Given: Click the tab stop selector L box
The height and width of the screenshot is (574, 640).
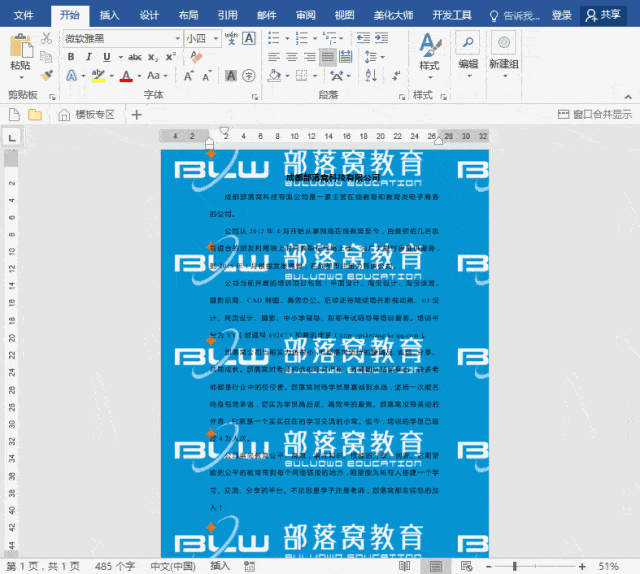Looking at the screenshot, I should [12, 138].
